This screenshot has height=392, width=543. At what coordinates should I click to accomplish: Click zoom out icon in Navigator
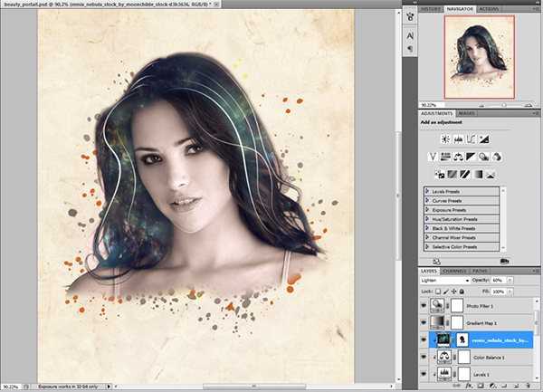pyautogui.click(x=481, y=105)
